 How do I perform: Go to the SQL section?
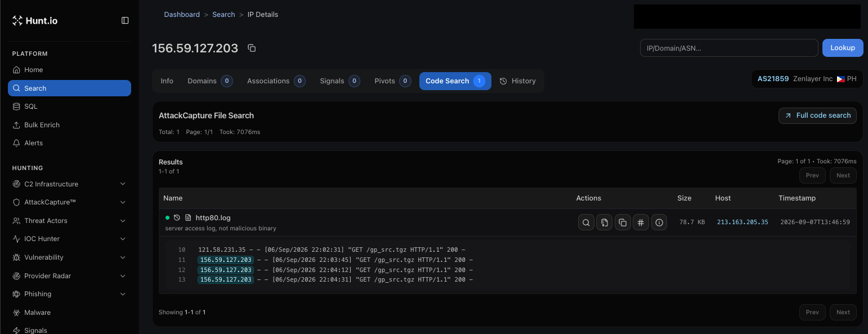(x=69, y=106)
